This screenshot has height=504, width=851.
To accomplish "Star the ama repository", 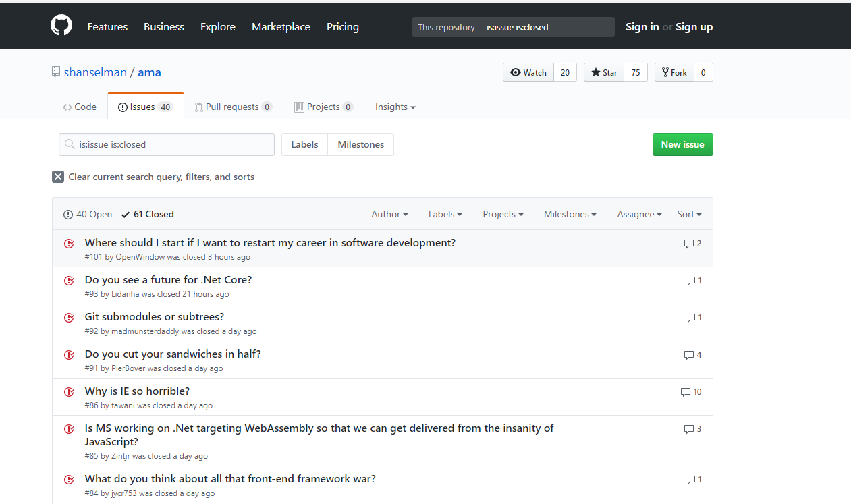I will (604, 72).
